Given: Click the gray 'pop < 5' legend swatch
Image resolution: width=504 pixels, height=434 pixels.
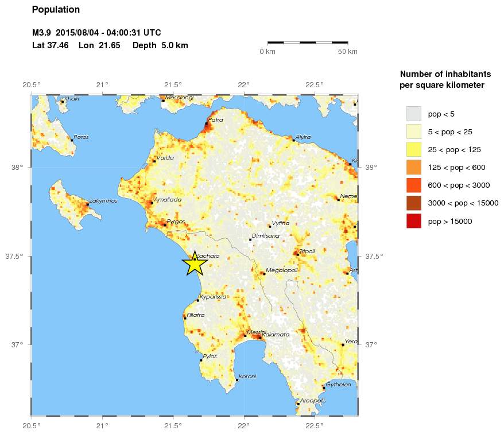Looking at the screenshot, I should coord(413,114).
